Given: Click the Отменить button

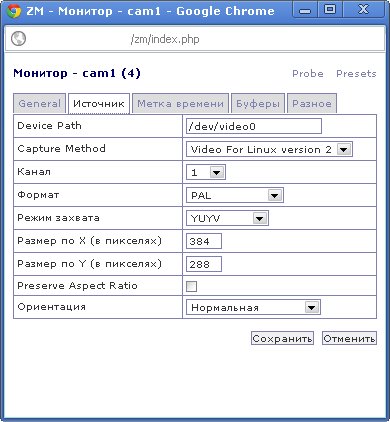Looking at the screenshot, I should pos(349,338).
